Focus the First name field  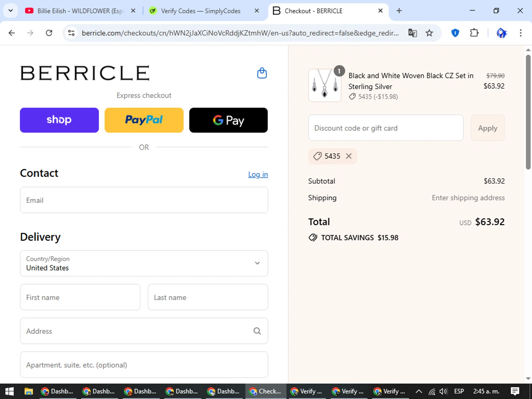pyautogui.click(x=80, y=297)
